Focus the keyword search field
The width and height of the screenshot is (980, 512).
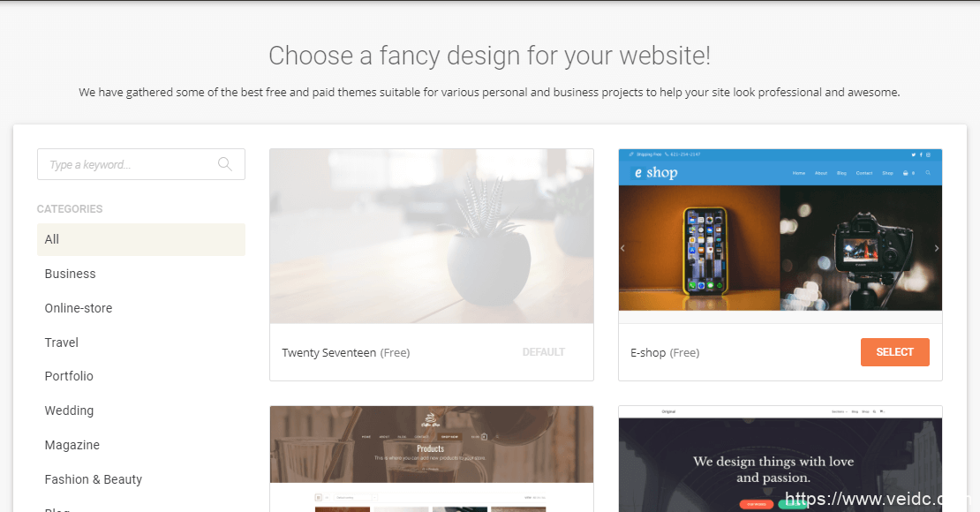[141, 164]
